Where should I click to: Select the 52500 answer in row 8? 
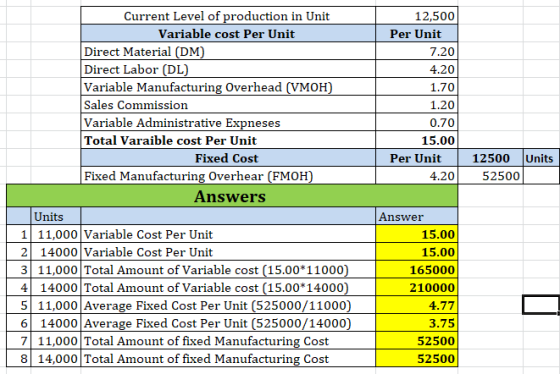pyautogui.click(x=416, y=358)
